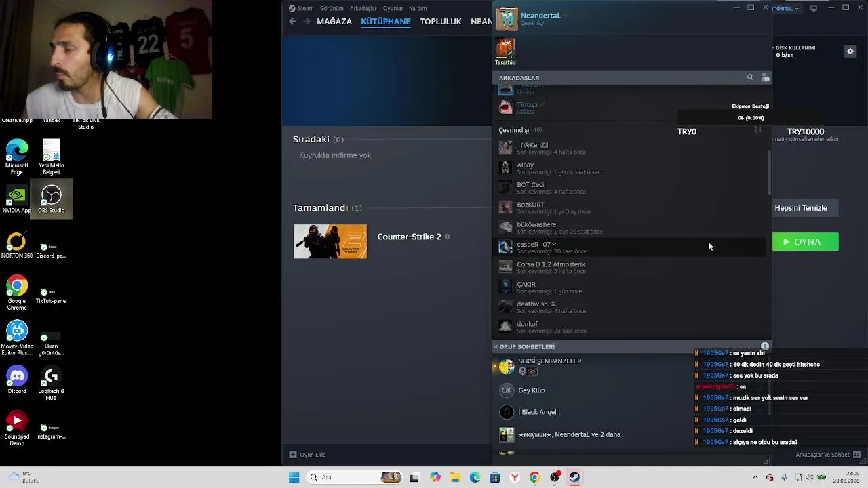Image resolution: width=868 pixels, height=488 pixels.
Task: Collapse the Çevrimdışı friends section
Action: 520,130
